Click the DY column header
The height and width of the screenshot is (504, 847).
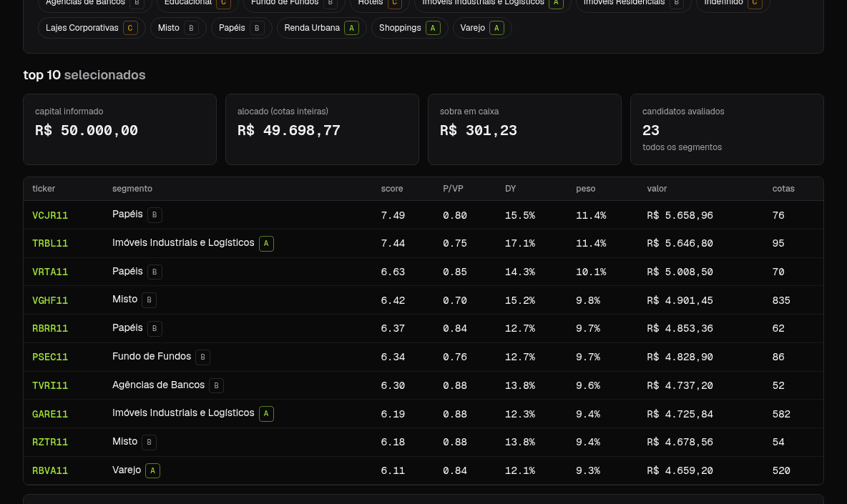point(511,189)
